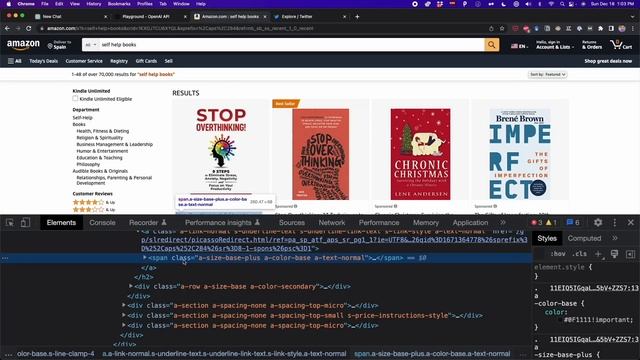Screen dimensions: 640x360
Task: Select the Computed styles tab
Action: (x=584, y=238)
